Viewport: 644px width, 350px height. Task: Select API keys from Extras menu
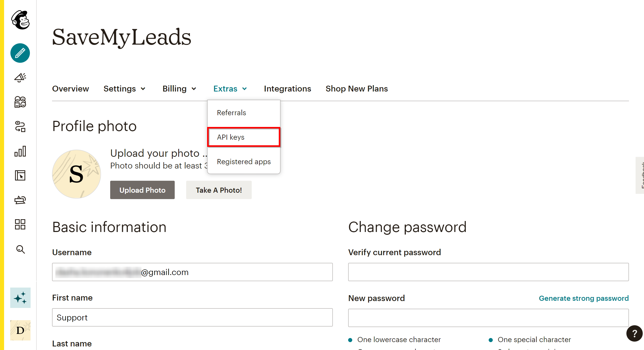244,137
